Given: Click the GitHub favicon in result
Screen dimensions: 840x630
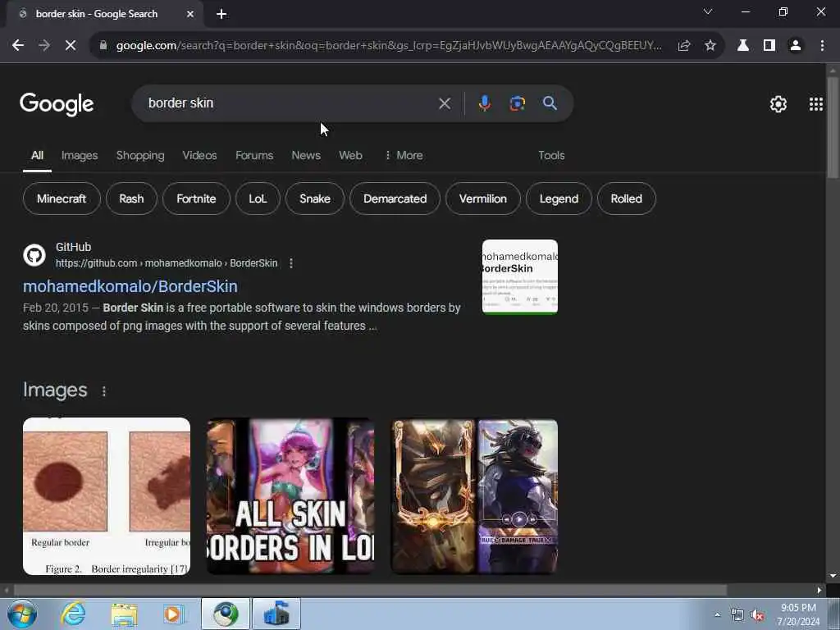Looking at the screenshot, I should 34,255.
